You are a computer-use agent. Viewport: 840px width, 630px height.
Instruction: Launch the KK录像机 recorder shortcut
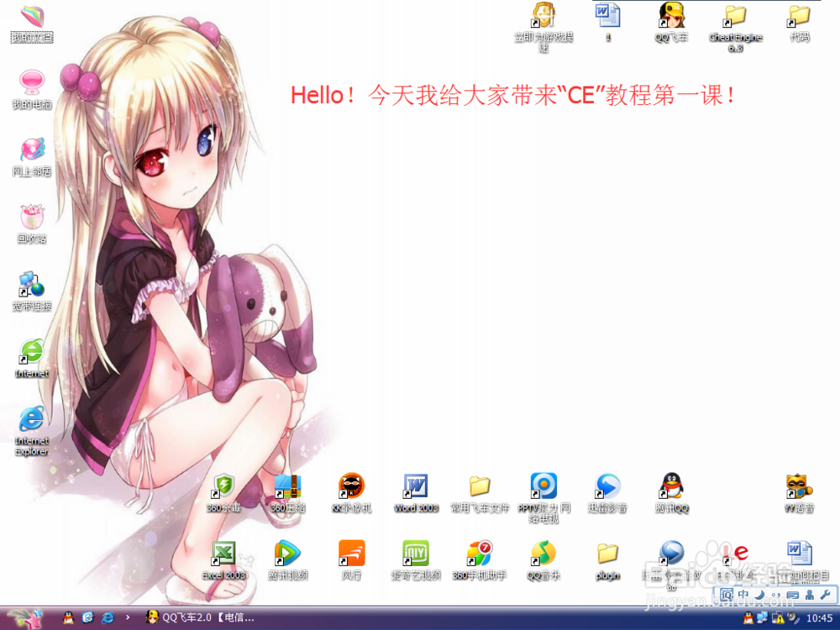coord(351,493)
